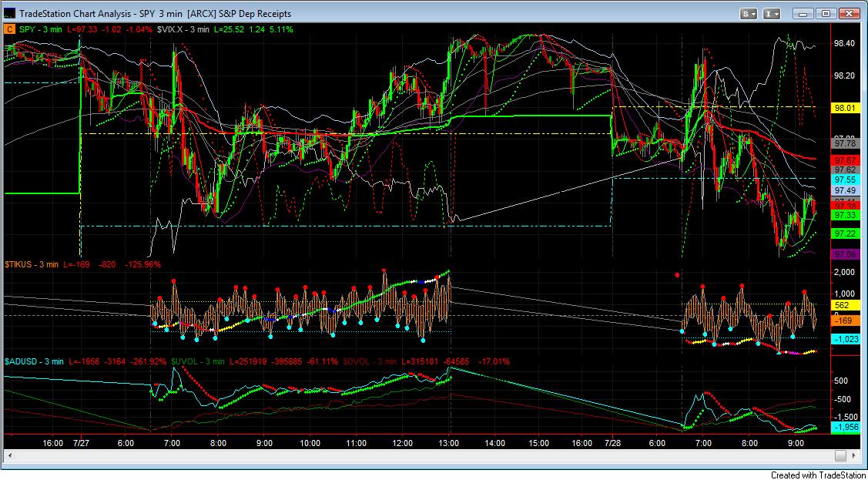Open the S symbol-link dropdown
The width and height of the screenshot is (868, 480).
pos(750,14)
